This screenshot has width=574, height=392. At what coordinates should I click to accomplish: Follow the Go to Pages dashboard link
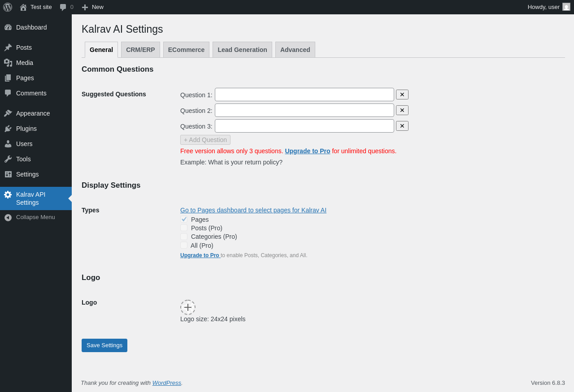tap(253, 210)
